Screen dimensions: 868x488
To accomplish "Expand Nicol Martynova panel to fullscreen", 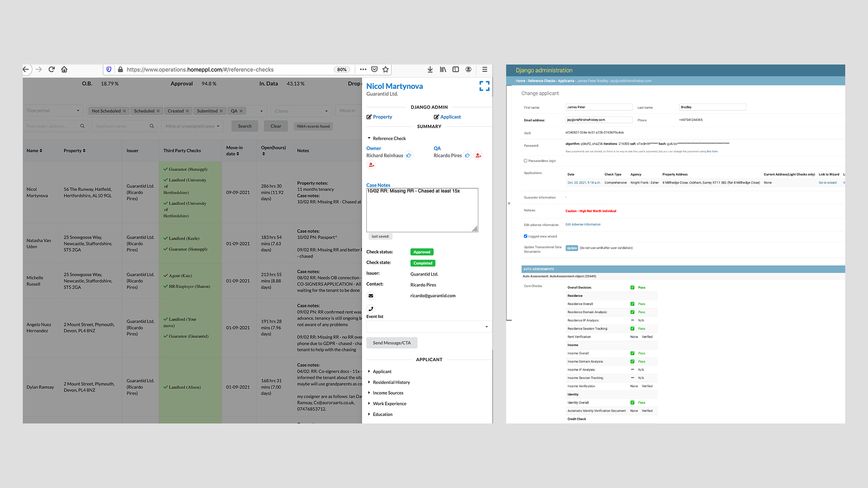I will [x=484, y=86].
